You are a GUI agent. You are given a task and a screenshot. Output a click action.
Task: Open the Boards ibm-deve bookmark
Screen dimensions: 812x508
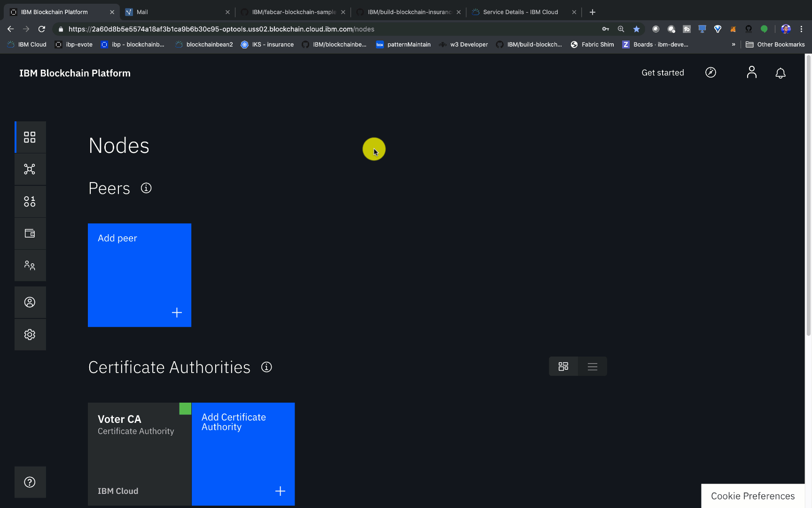655,45
